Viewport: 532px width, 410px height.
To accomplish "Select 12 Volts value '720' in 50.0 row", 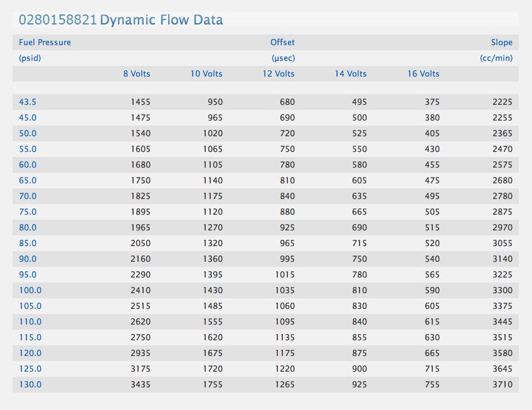I will 287,133.
